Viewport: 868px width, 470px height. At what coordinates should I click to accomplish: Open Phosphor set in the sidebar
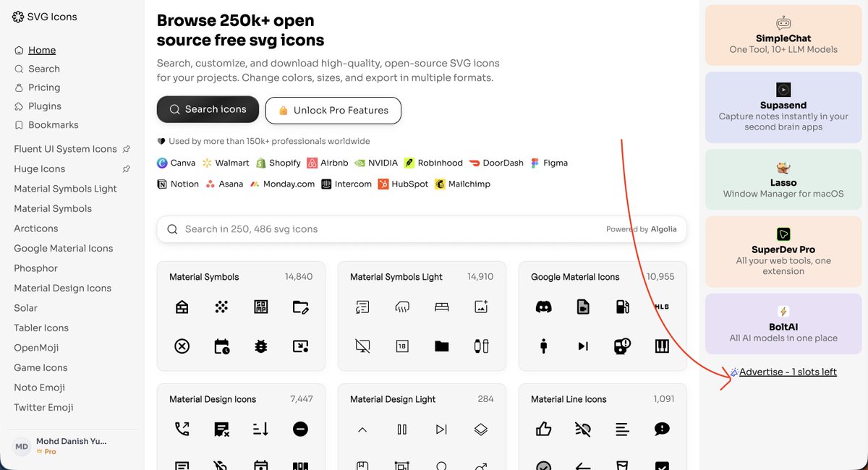tap(35, 268)
